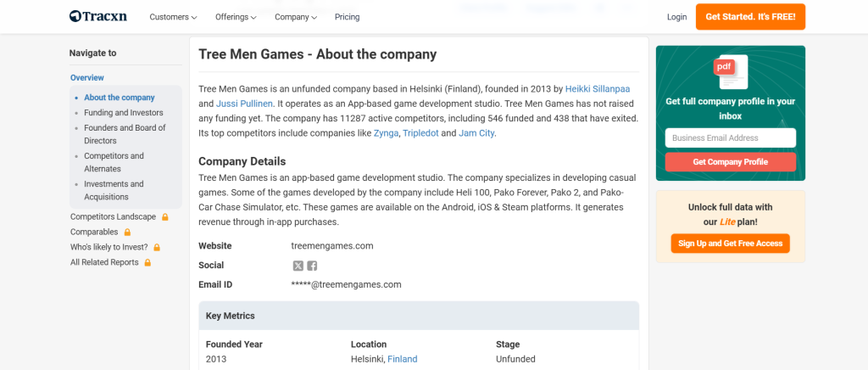Go to Funding and Investors section

[124, 113]
